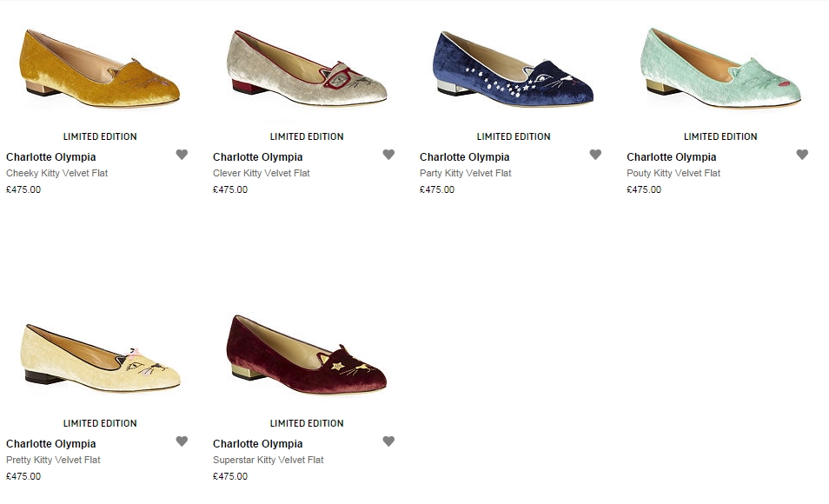829x504 pixels.
Task: Toggle wishlist heart on Pouty Kitty Flat
Action: [x=802, y=155]
